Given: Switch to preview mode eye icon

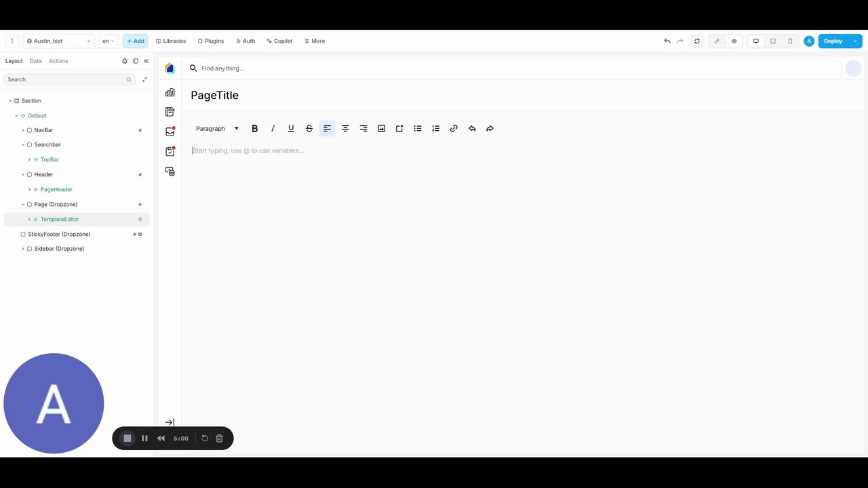Looking at the screenshot, I should point(734,41).
